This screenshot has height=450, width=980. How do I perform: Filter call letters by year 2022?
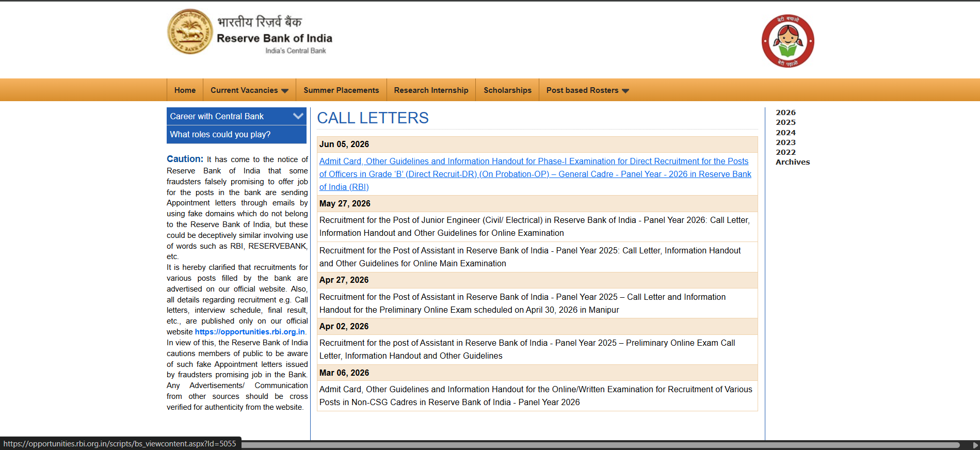[x=785, y=152]
